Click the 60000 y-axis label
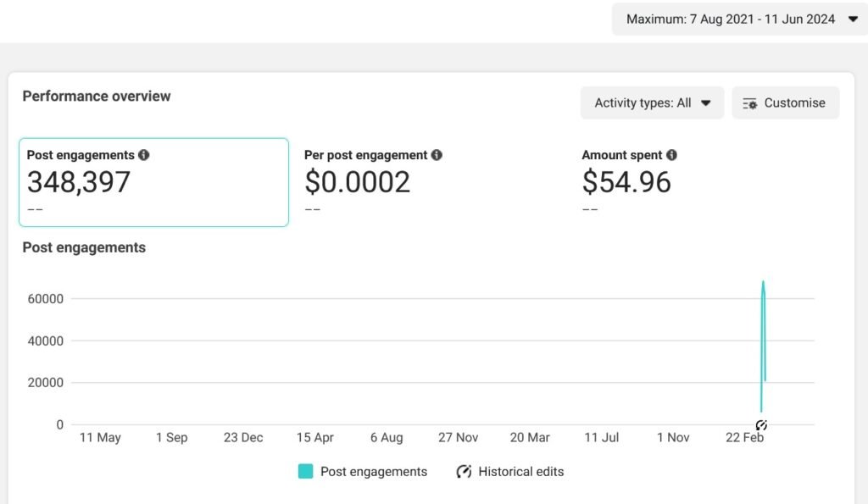 pyautogui.click(x=47, y=299)
